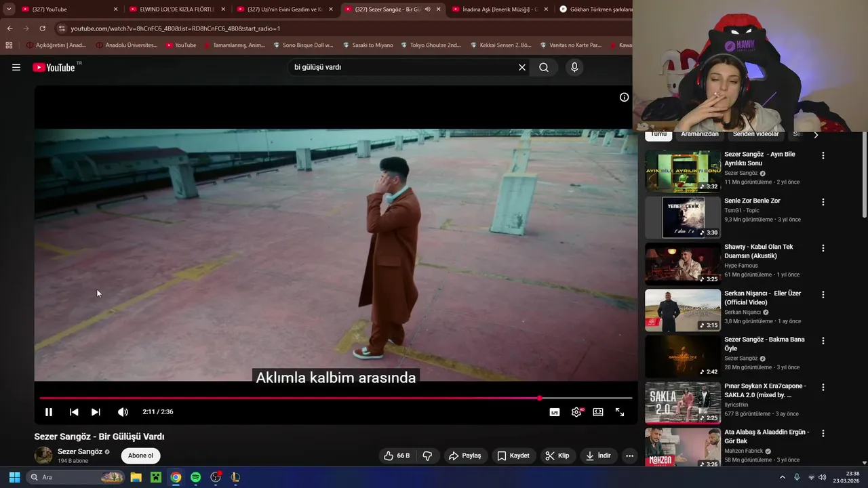Open the YouTube hamburger guide menu

tap(16, 67)
